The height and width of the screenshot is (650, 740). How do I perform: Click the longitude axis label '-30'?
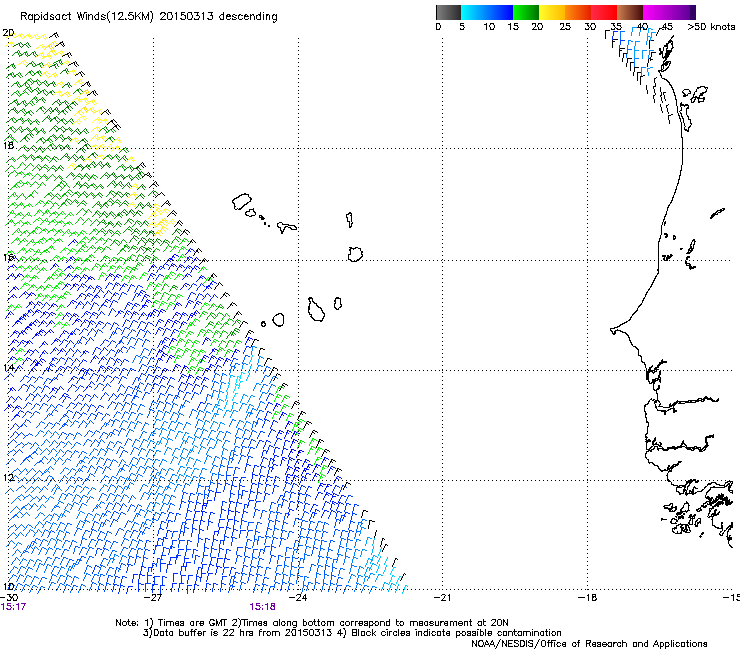point(9,598)
